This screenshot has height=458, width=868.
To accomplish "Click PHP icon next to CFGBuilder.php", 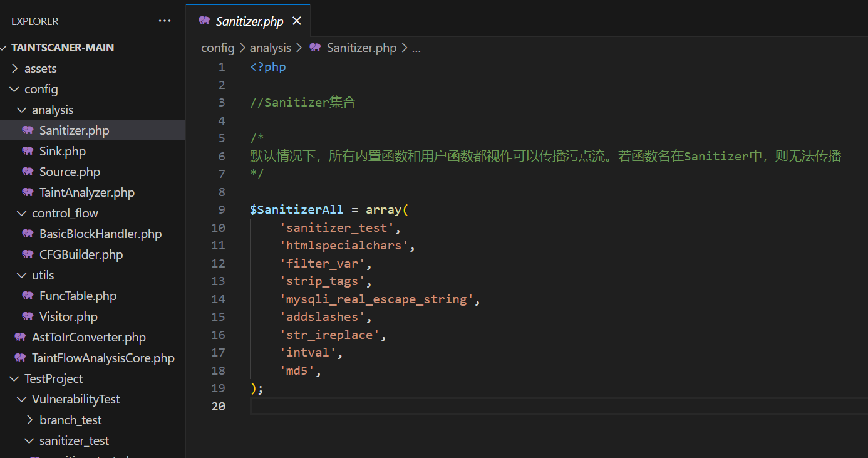I will (28, 254).
